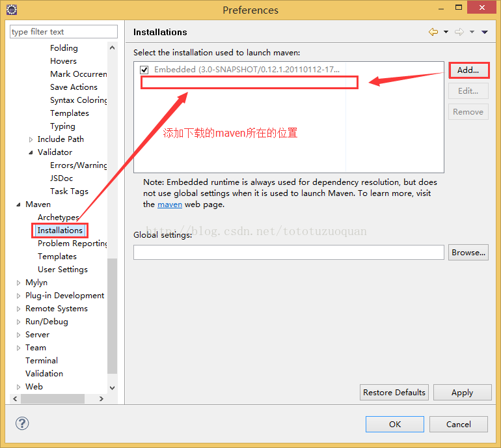Expand the Include Path tree node
Screen dimensions: 501x448
(31, 139)
